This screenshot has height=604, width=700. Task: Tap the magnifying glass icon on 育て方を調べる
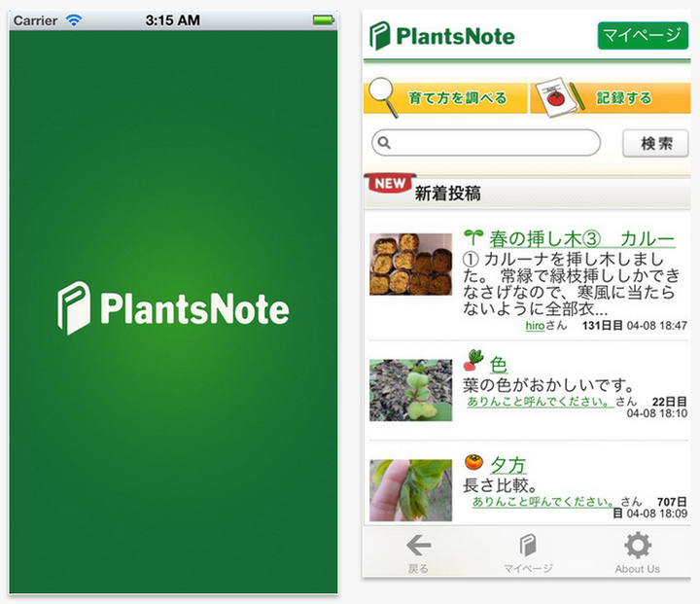coord(384,97)
